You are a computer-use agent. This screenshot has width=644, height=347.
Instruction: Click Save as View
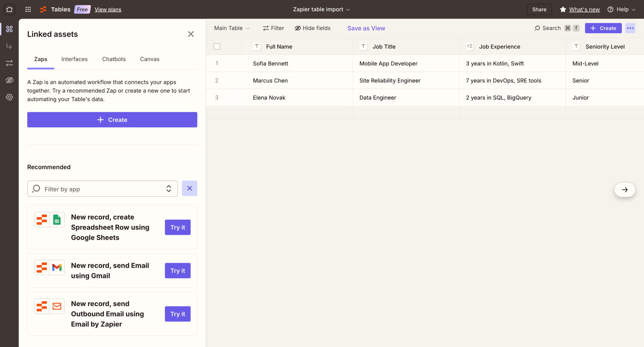[366, 28]
